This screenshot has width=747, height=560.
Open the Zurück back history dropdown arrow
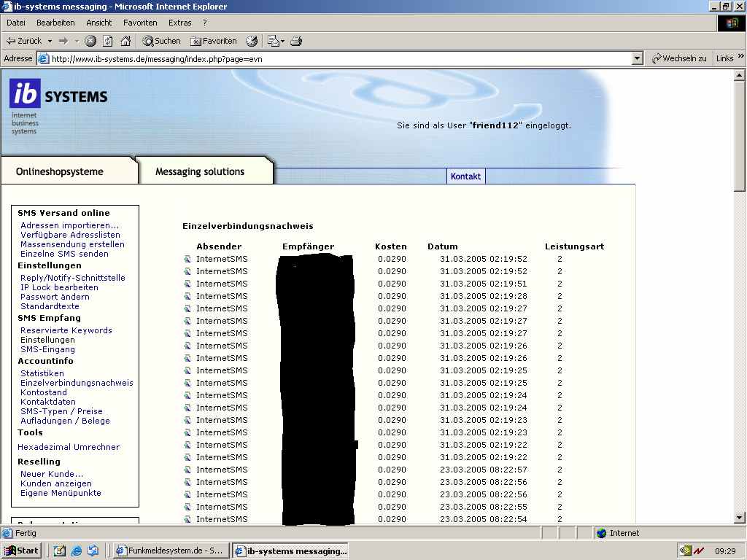(x=49, y=41)
